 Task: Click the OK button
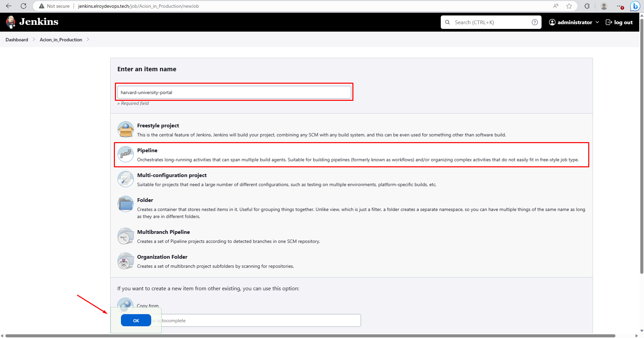136,321
